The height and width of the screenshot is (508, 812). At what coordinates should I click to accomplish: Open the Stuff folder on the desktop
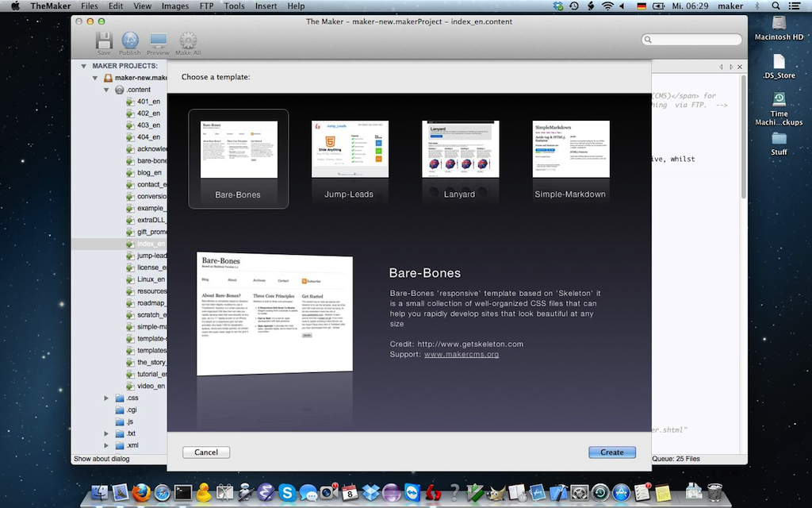[x=779, y=141]
